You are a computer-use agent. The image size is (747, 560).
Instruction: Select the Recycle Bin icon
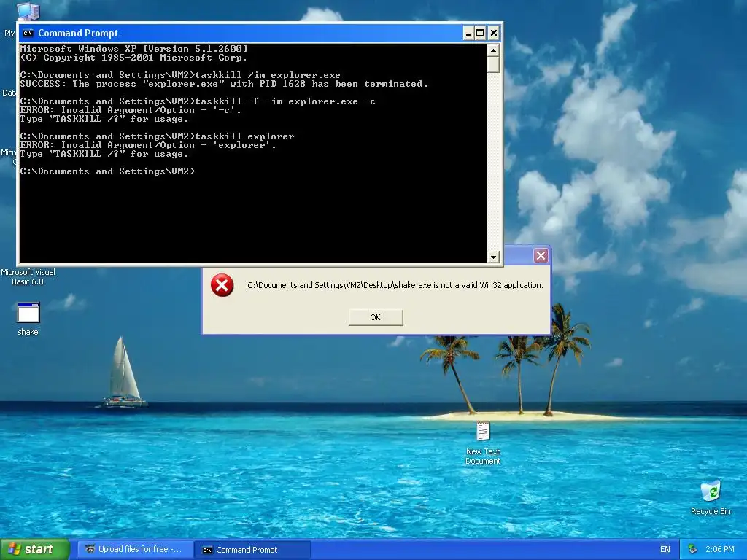(x=711, y=498)
